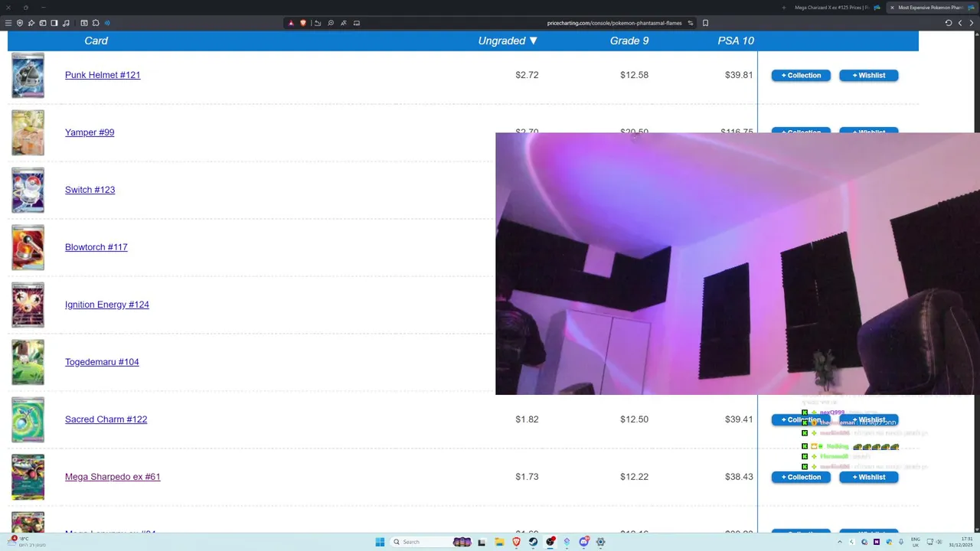
Task: Click ENG UK language indicator
Action: click(x=916, y=542)
